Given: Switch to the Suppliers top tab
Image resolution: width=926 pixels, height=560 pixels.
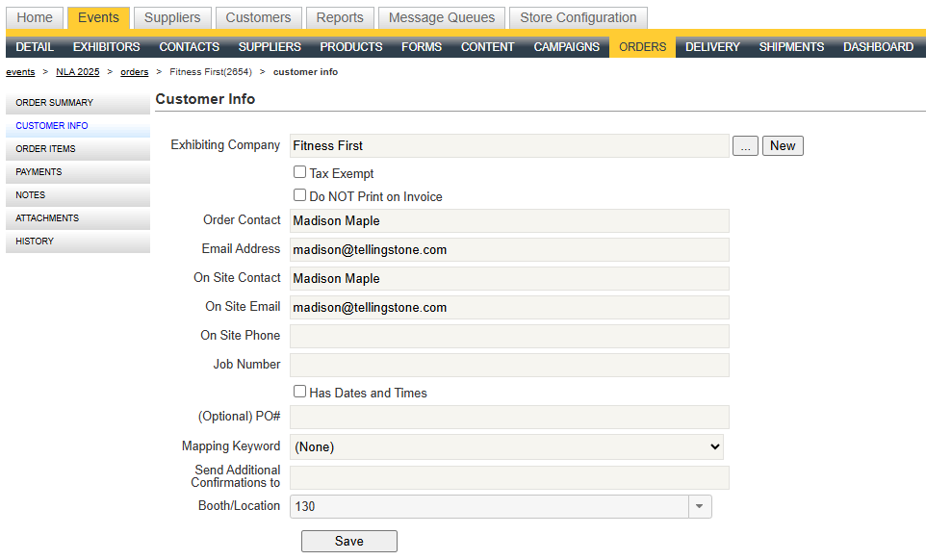Looking at the screenshot, I should pos(172,17).
